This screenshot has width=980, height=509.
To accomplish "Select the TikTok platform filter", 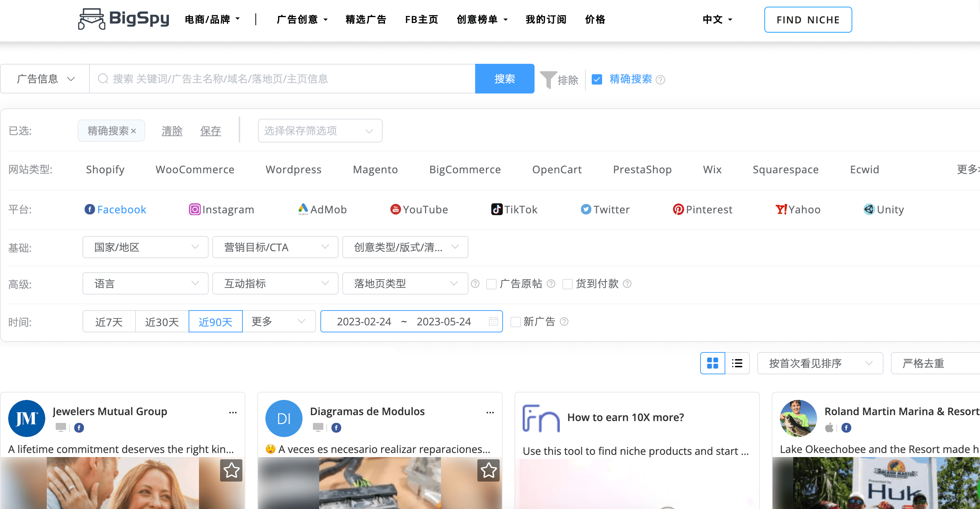I will pyautogui.click(x=514, y=210).
